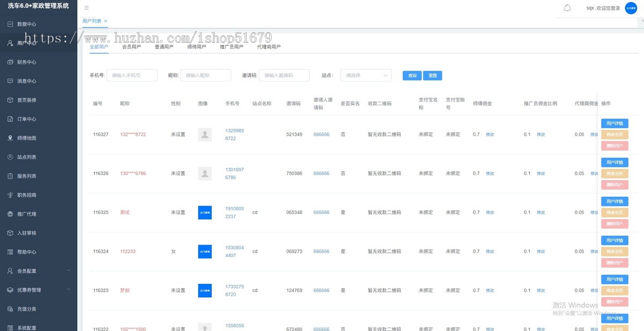Click the blue user avatar at top right

pyautogui.click(x=631, y=8)
